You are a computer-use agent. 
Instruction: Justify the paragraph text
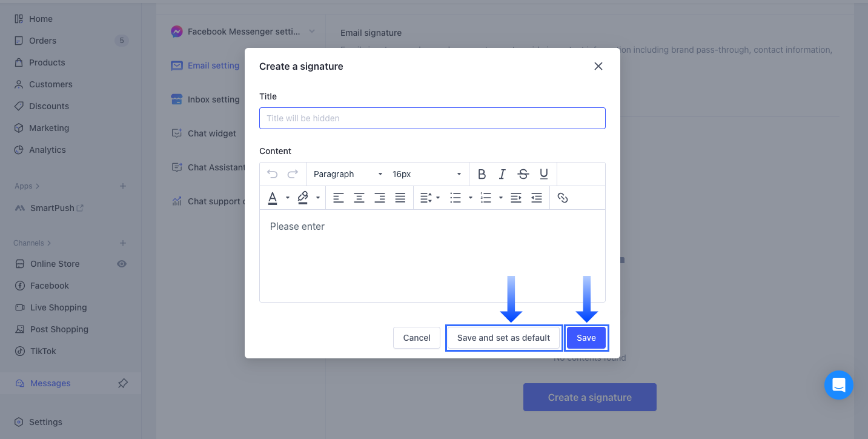400,197
